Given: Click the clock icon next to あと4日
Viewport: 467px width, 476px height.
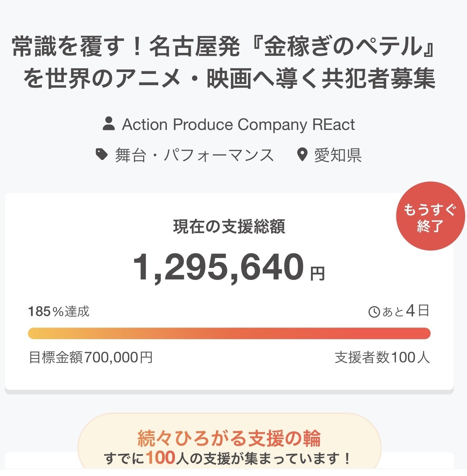Looking at the screenshot, I should [374, 312].
